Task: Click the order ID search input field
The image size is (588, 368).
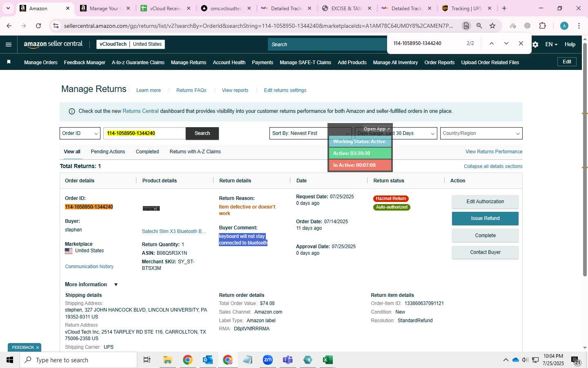Action: coord(145,133)
